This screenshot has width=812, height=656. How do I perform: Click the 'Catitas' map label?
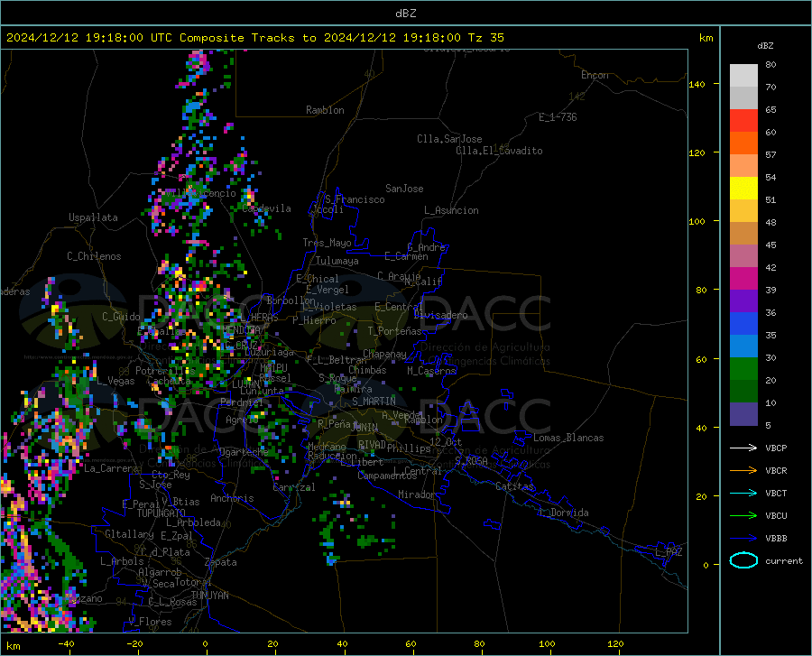point(514,486)
